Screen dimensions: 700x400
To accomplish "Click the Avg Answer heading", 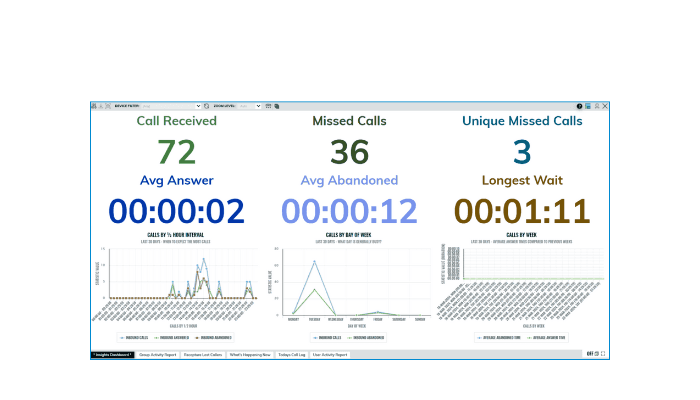I will point(177,180).
